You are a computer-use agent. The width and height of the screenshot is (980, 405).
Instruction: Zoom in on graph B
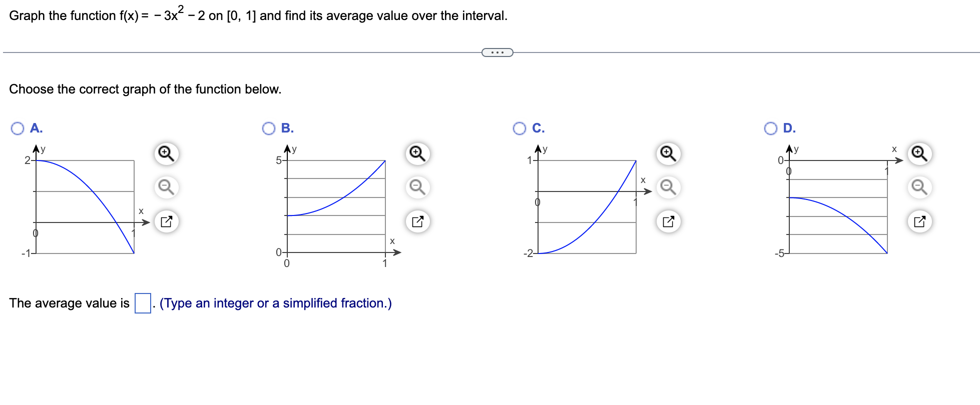417,154
